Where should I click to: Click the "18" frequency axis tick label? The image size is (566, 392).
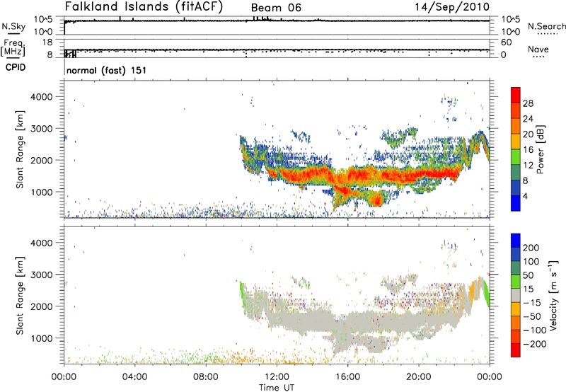(47, 42)
